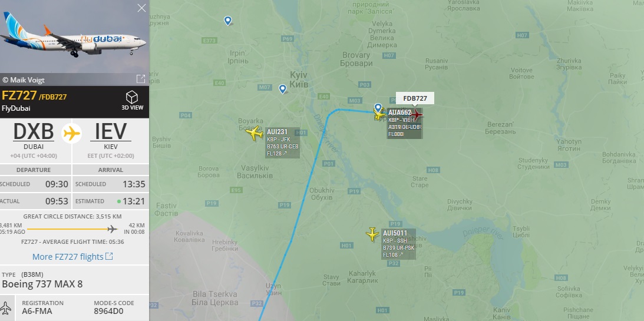644x321 pixels.
Task: Click the yellow AUA662 aircraft icon
Action: point(379,114)
